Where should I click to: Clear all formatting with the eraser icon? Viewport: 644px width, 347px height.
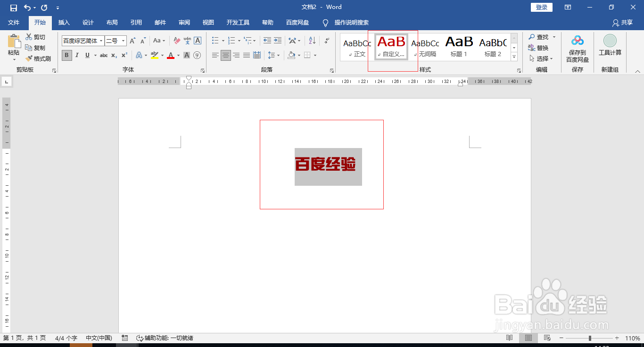point(177,41)
